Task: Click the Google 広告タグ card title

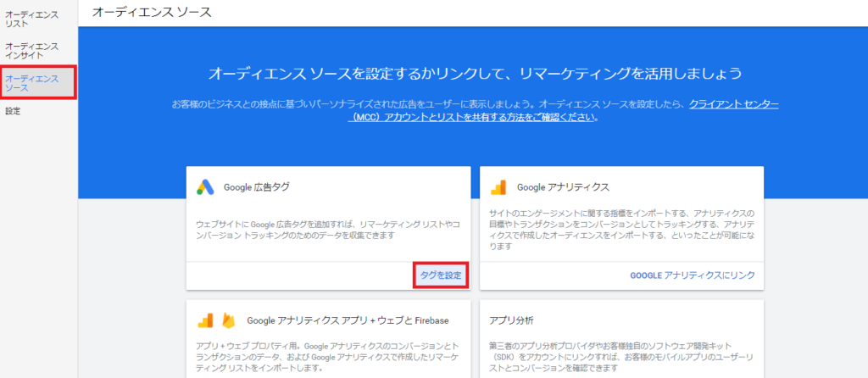Action: [x=256, y=187]
